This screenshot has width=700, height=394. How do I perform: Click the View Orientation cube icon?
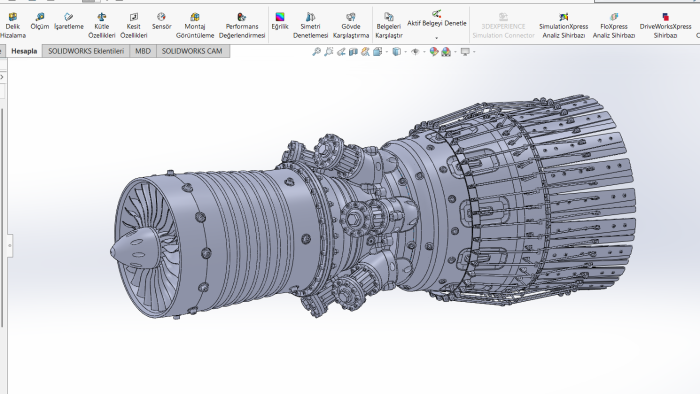(378, 52)
